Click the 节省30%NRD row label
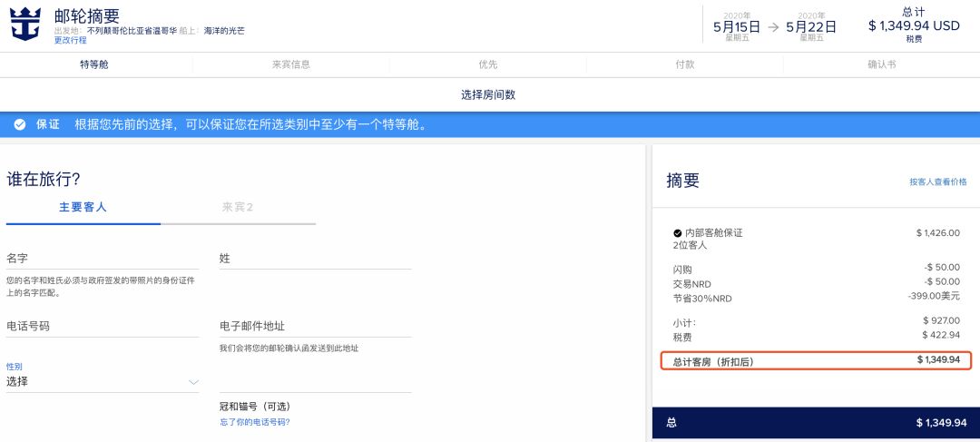Screen dimensions: 980x442 tap(701, 299)
